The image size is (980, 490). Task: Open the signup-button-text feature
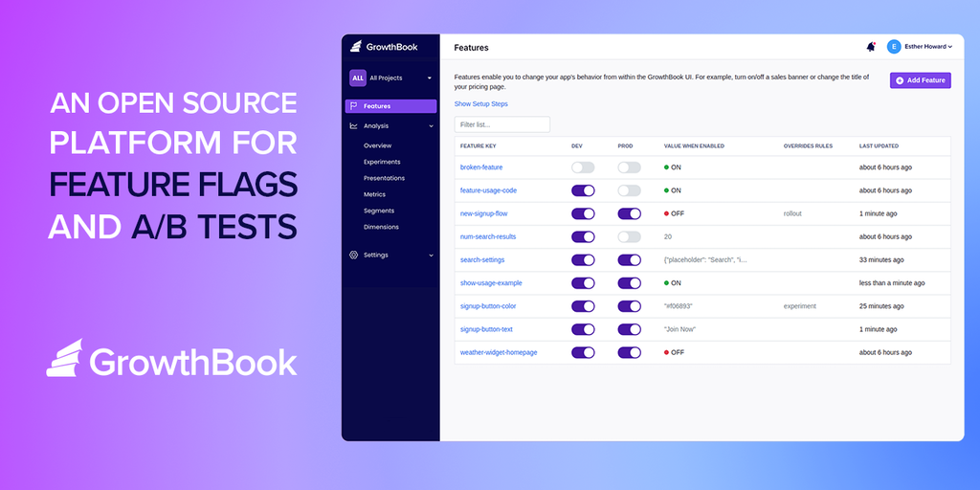click(x=486, y=329)
